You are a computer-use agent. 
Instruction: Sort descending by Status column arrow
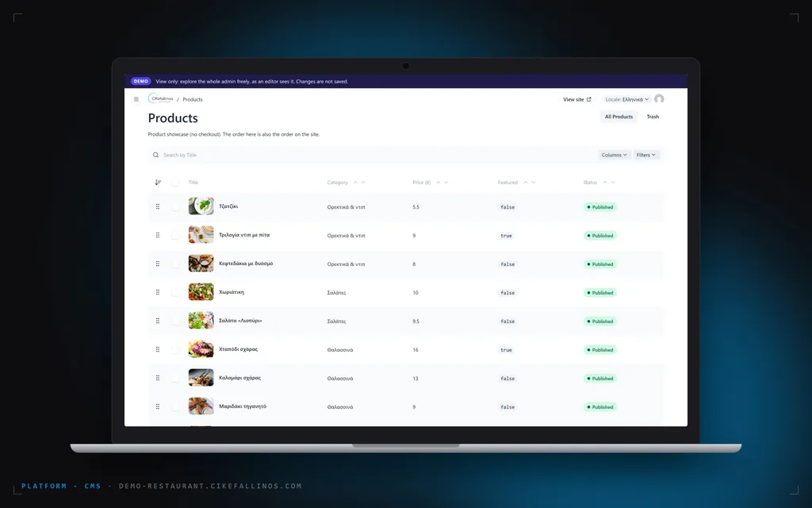pos(613,182)
